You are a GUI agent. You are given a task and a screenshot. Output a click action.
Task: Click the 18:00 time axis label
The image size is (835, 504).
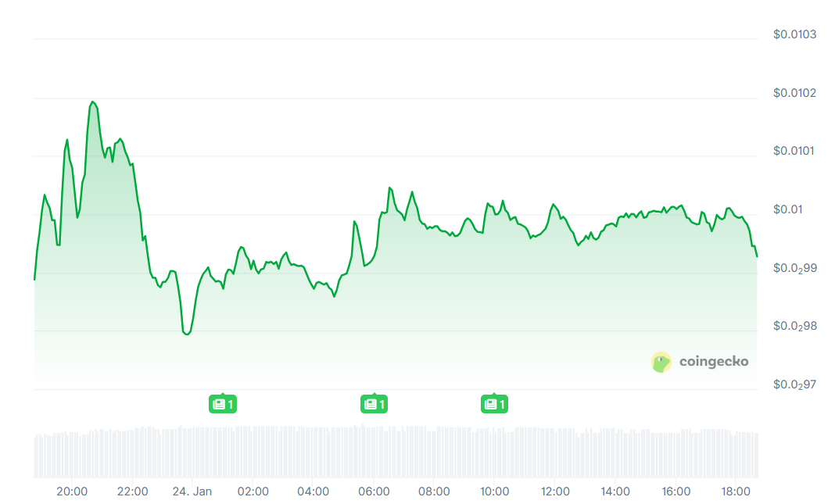click(736, 491)
